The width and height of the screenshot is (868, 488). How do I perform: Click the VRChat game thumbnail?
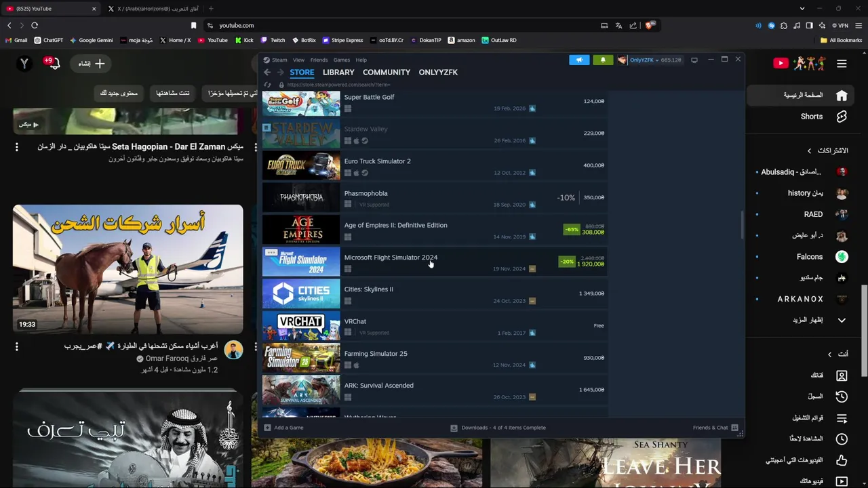(x=301, y=326)
